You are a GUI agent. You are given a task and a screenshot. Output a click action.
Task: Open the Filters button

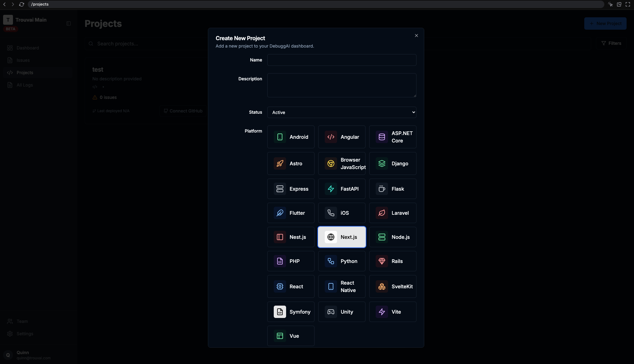(x=611, y=43)
